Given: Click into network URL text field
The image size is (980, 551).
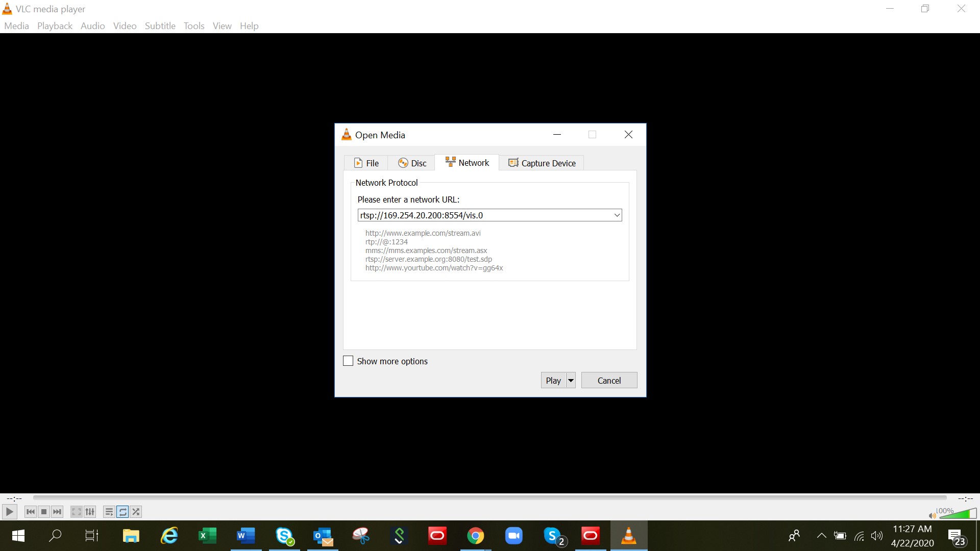Looking at the screenshot, I should pos(485,215).
